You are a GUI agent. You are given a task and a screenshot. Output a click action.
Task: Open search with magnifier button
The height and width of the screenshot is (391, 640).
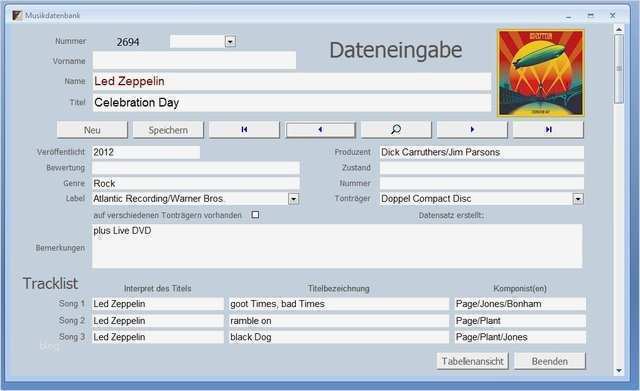pos(396,130)
